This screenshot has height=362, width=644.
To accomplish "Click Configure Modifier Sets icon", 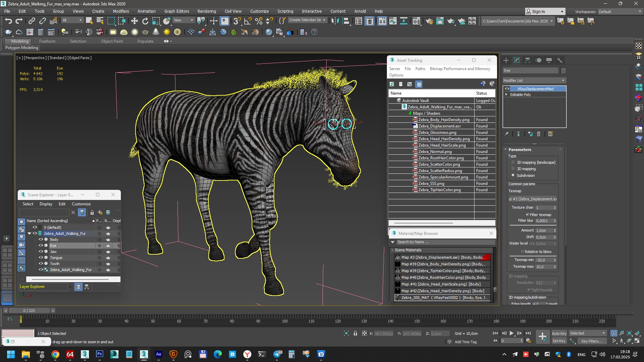I will tap(551, 134).
